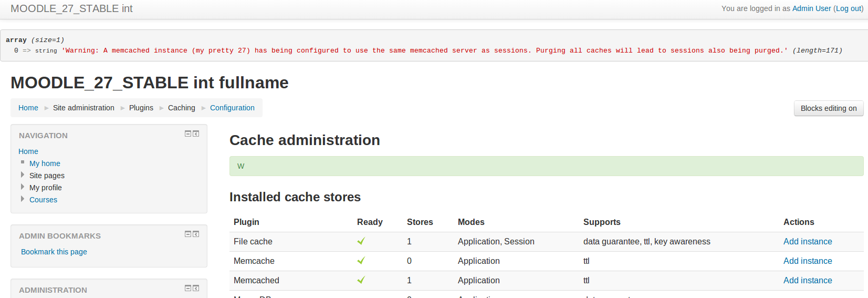The height and width of the screenshot is (298, 868).
Task: Select My profile in navigation tree
Action: pos(46,188)
